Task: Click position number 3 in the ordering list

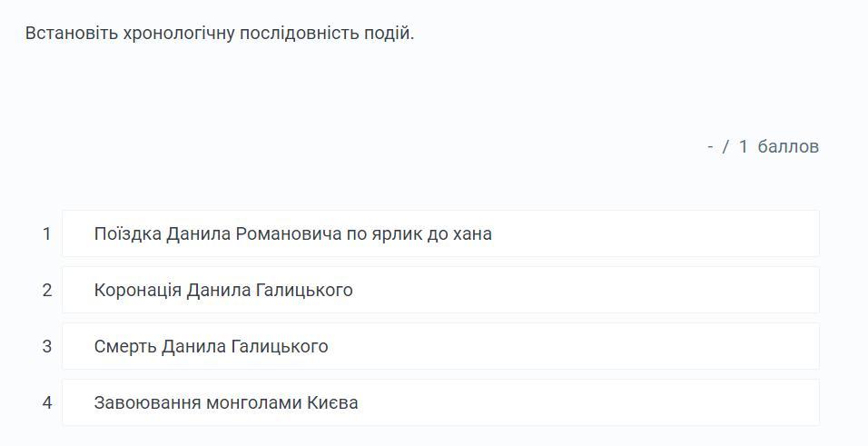Action: (x=47, y=346)
